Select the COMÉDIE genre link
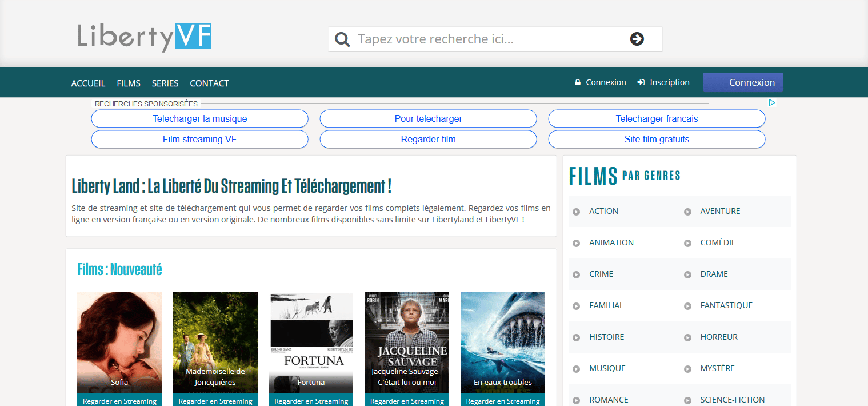The height and width of the screenshot is (406, 868). tap(718, 242)
